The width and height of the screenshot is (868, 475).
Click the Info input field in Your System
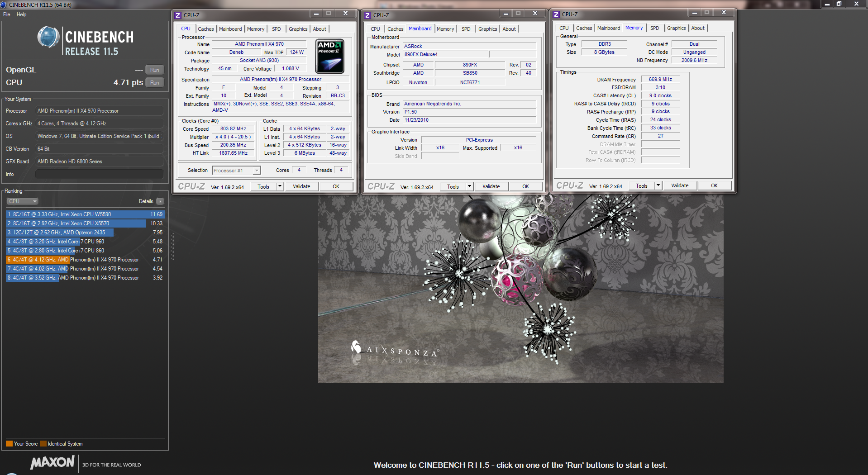(100, 174)
